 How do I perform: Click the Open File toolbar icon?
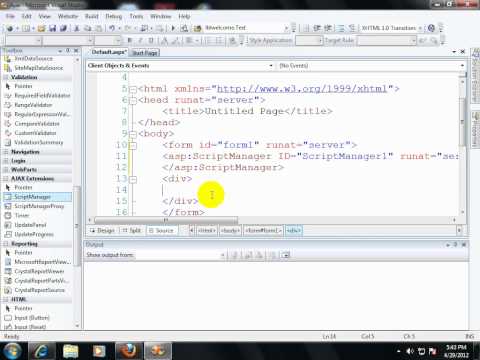pos(41,28)
